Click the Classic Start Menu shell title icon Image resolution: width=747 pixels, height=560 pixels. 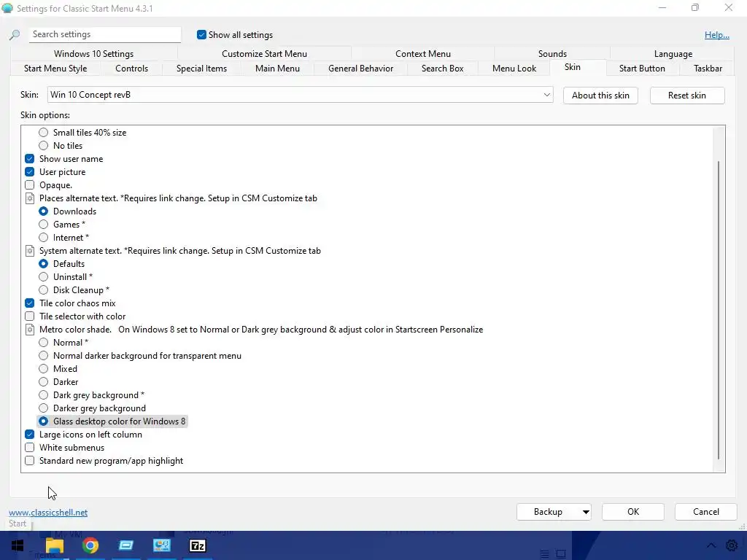click(7, 8)
